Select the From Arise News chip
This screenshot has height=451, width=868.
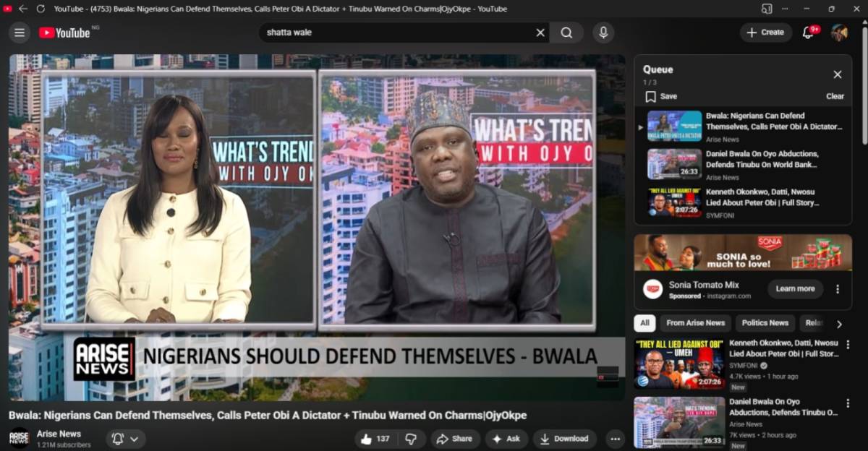pos(695,323)
